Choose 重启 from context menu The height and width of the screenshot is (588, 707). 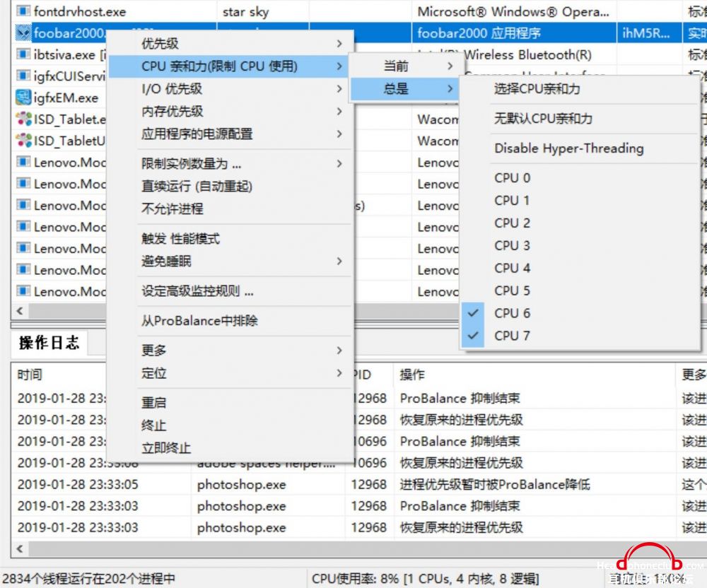pos(230,402)
